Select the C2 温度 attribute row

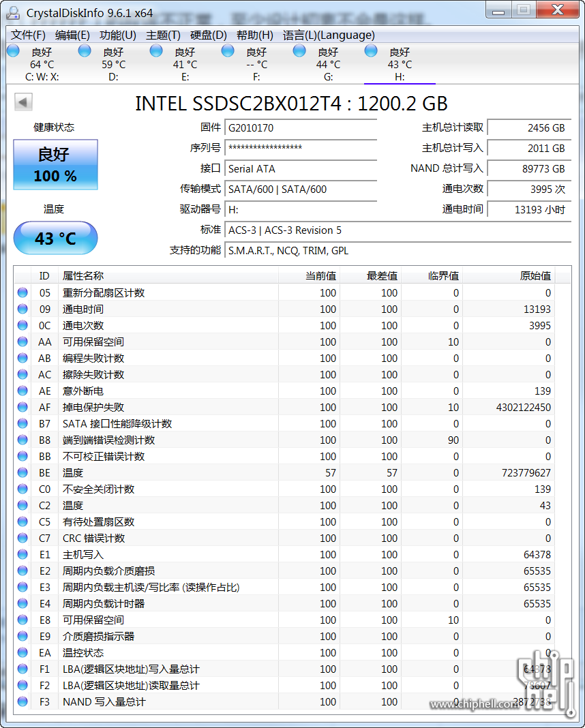point(285,505)
